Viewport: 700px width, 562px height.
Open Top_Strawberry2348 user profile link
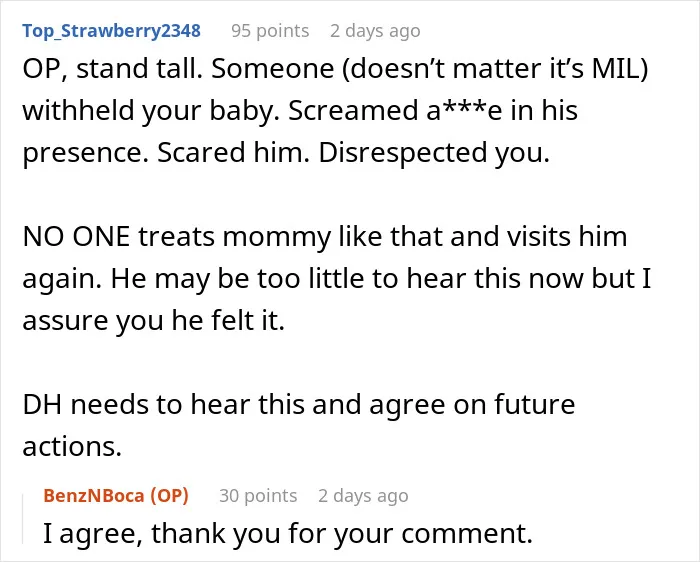pyautogui.click(x=112, y=31)
